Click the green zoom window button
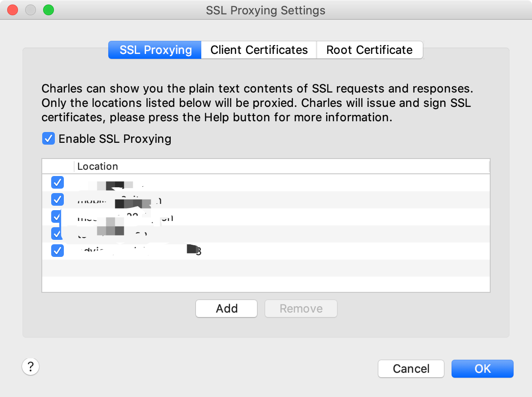Viewport: 532px width, 397px height. 48,10
